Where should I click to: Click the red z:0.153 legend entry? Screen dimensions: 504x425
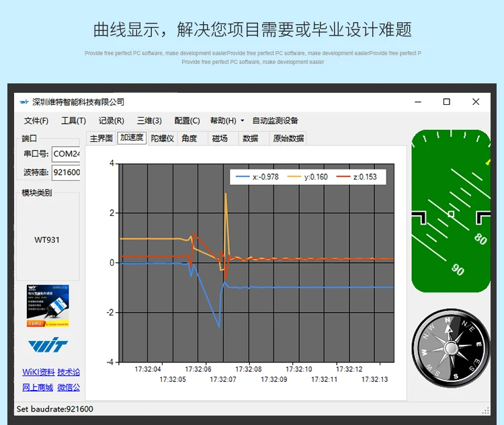pos(356,177)
